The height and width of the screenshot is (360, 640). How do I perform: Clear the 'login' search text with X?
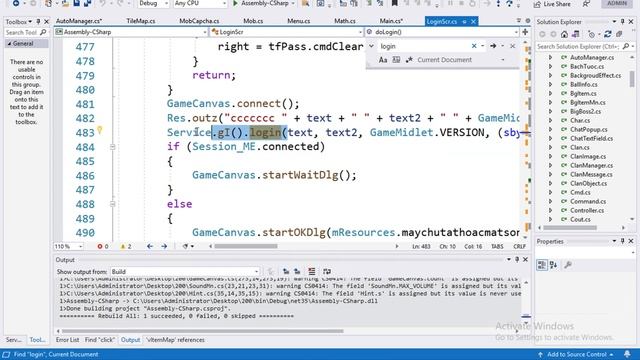pyautogui.click(x=474, y=46)
